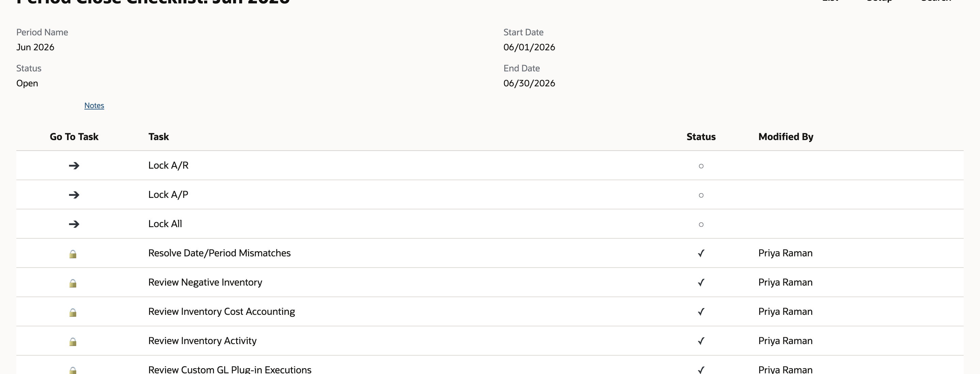
Task: Click the Lock All status circle
Action: click(x=701, y=225)
